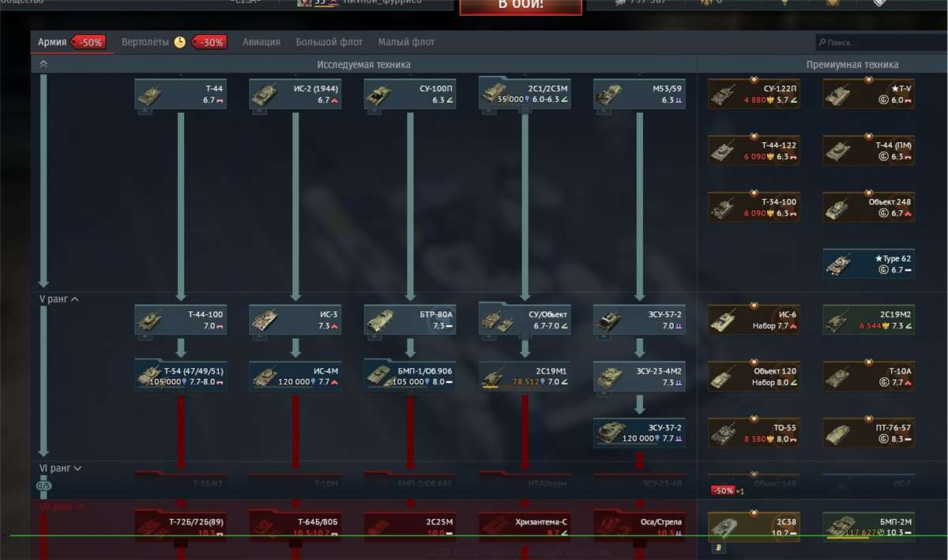The image size is (948, 560).
Task: Select locked 2С25М vehicle card
Action: click(x=410, y=527)
